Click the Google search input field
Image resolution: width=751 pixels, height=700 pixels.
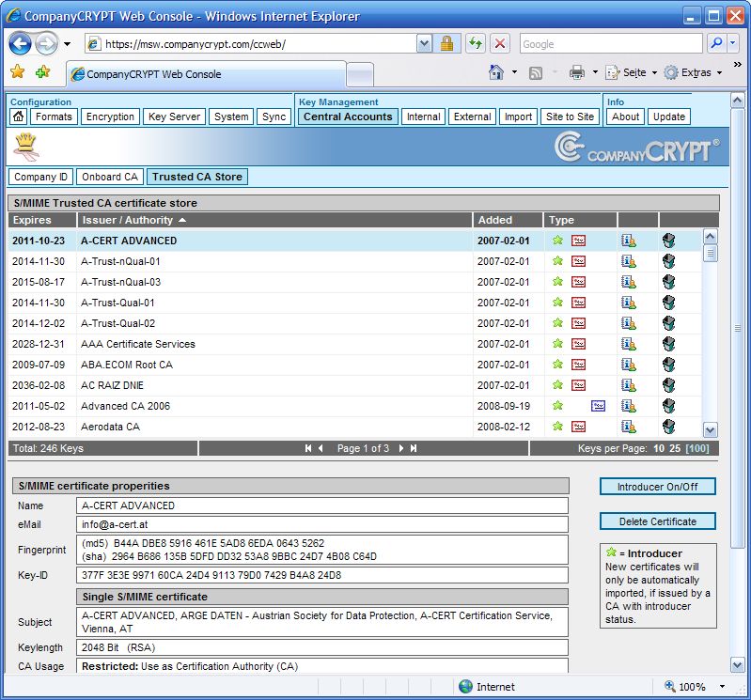click(x=611, y=44)
